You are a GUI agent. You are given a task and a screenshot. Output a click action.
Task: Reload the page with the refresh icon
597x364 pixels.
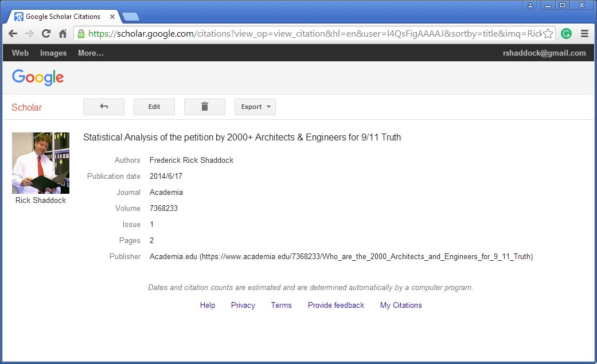(46, 33)
